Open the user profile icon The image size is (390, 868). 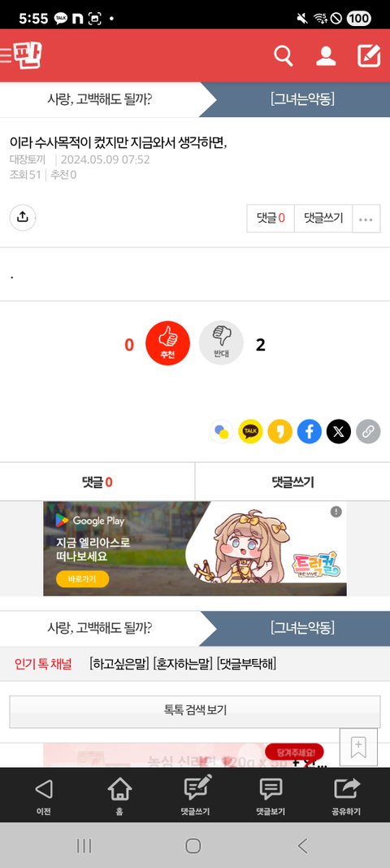click(x=326, y=56)
